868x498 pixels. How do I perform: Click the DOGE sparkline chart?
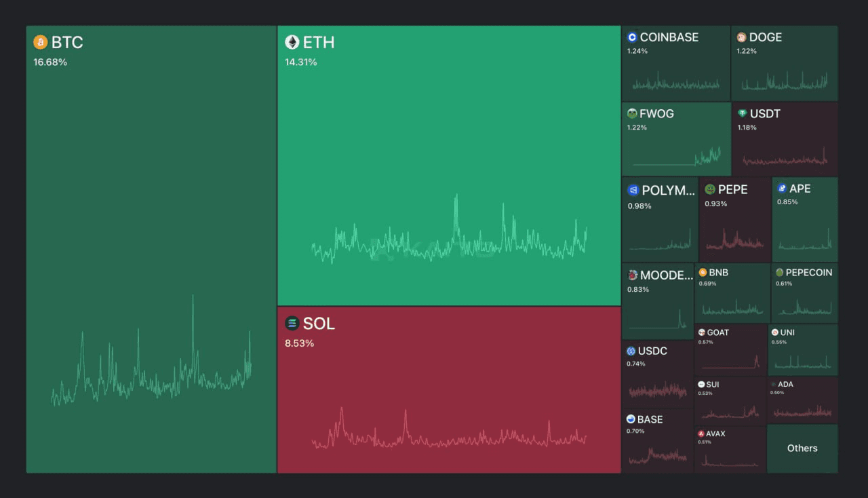[x=785, y=81]
